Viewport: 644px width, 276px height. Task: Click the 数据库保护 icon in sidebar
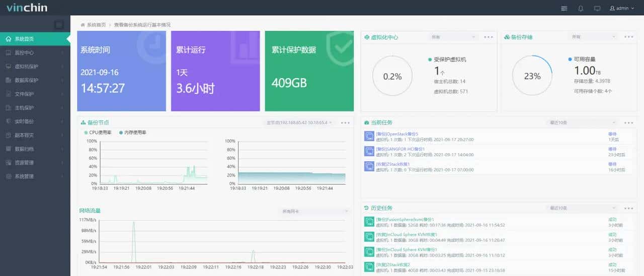[9, 80]
